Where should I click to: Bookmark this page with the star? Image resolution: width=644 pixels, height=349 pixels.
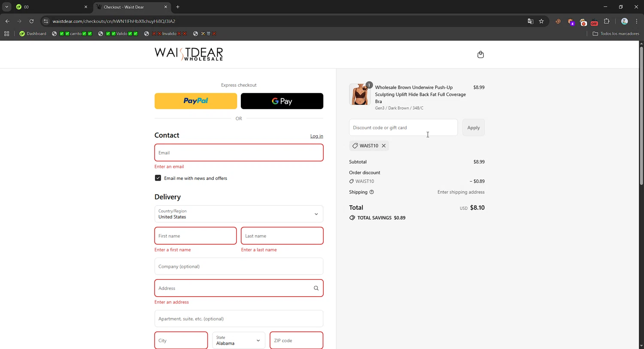(x=541, y=21)
